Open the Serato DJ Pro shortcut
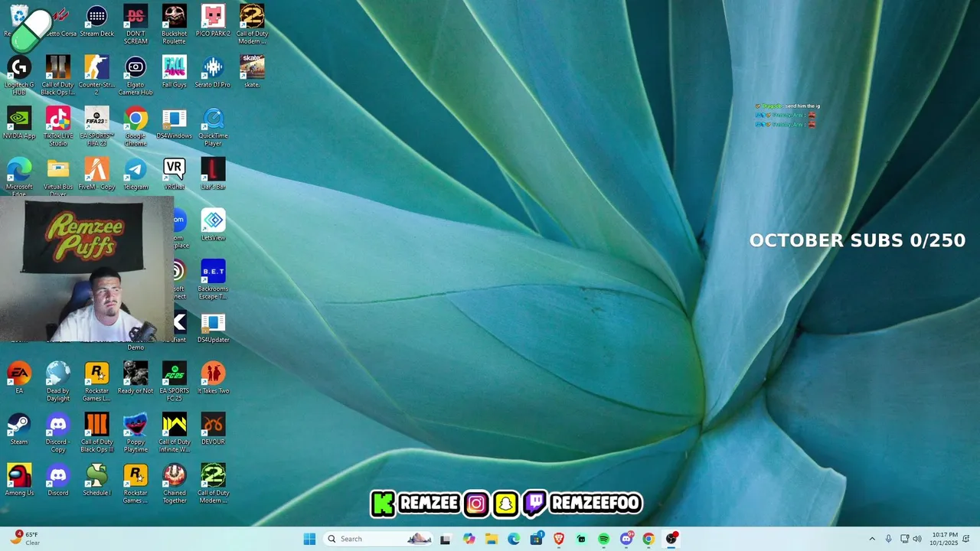980x551 pixels. pos(213,73)
